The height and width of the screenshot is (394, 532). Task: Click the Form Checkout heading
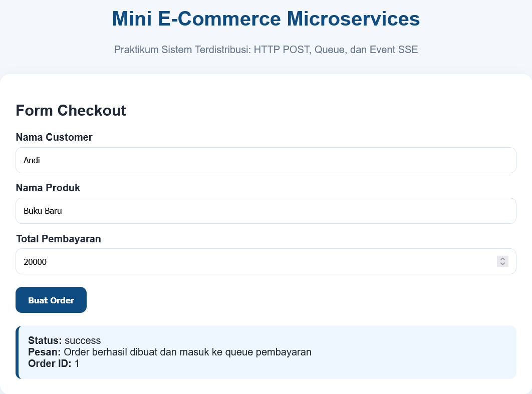pos(71,110)
